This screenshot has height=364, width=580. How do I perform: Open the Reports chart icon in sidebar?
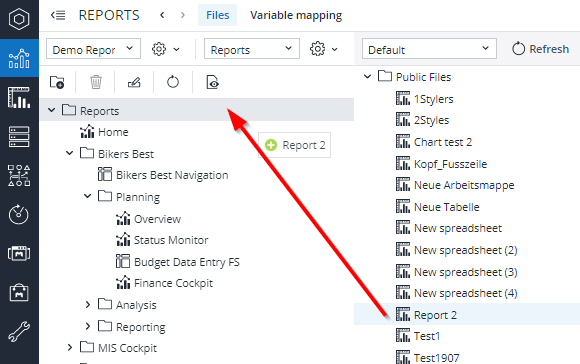click(x=19, y=58)
